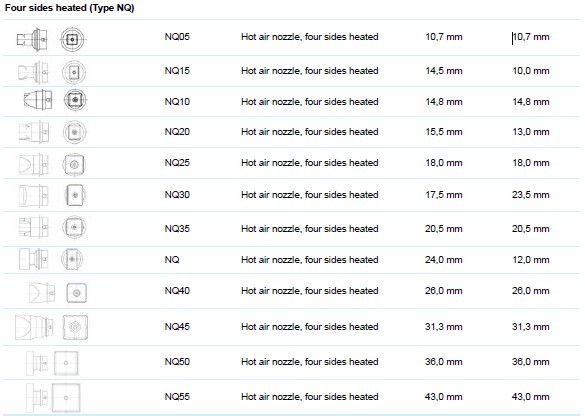Click the NQ55 model code
Screen dimensions: 585x416
click(x=177, y=396)
